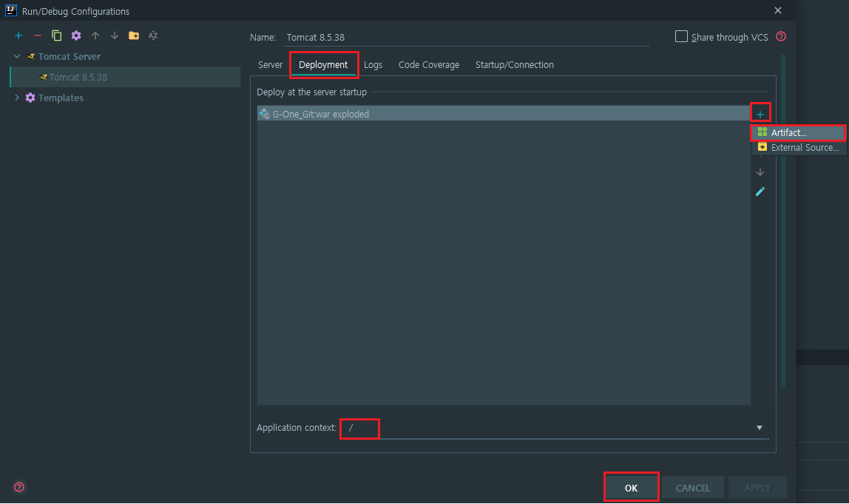Confirm with the OK button
The width and height of the screenshot is (849, 504).
pyautogui.click(x=632, y=488)
